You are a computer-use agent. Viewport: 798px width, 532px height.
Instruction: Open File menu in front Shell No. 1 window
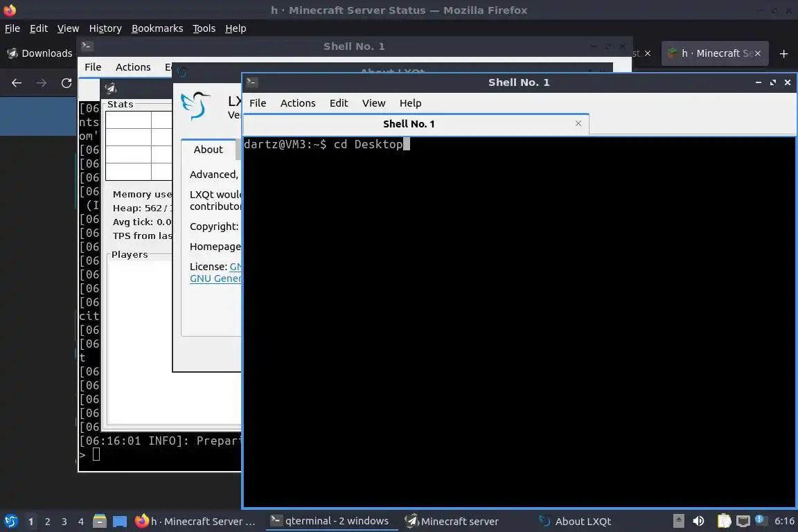click(x=258, y=103)
